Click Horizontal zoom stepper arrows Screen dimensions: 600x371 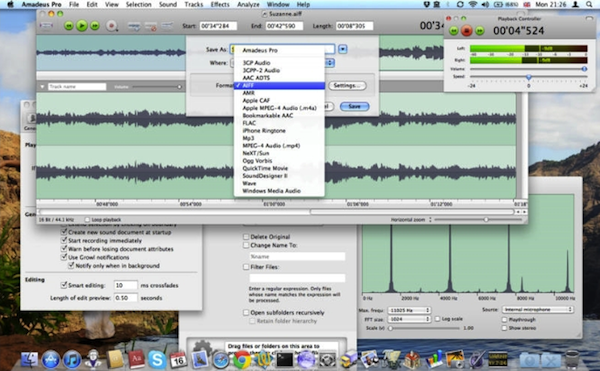430,220
